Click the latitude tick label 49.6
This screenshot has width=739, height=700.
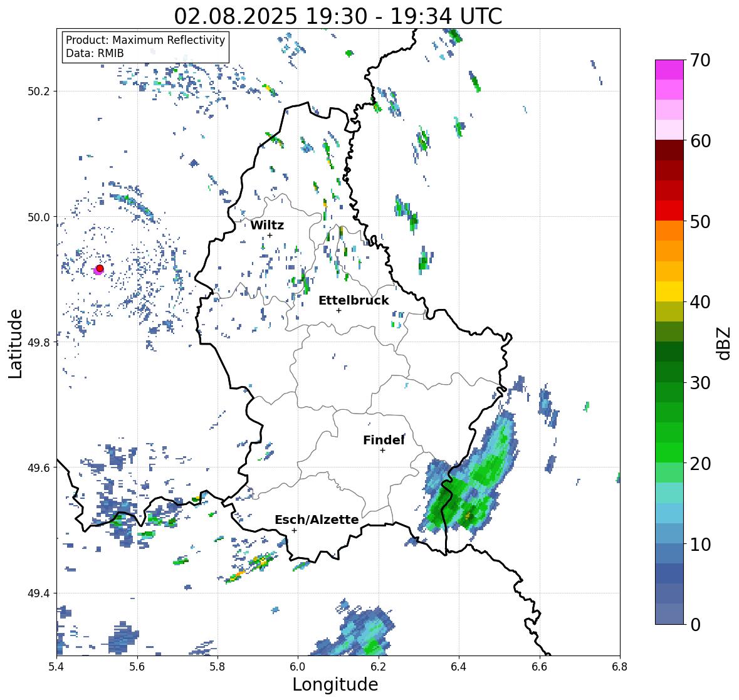point(39,468)
